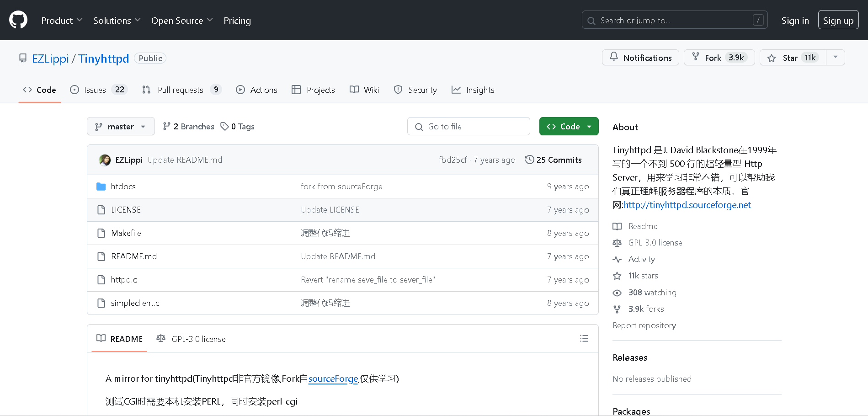Expand the Product menu

click(x=62, y=21)
